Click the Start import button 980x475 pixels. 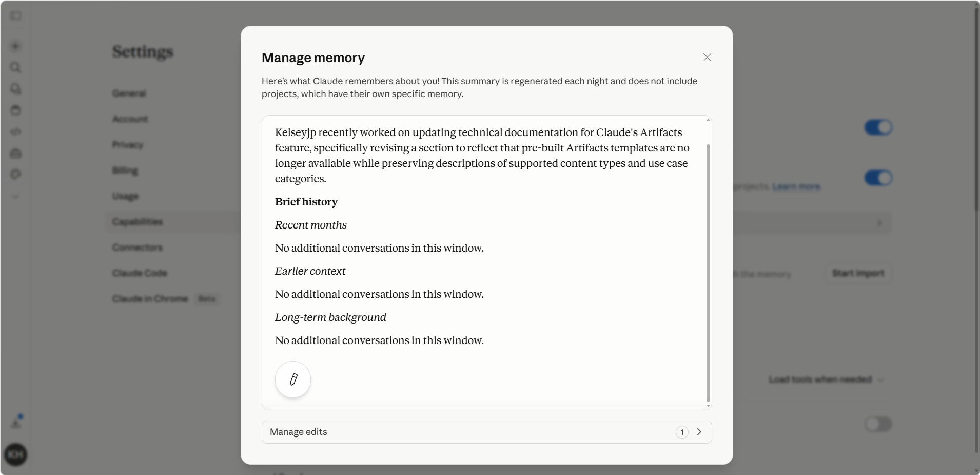(x=858, y=273)
